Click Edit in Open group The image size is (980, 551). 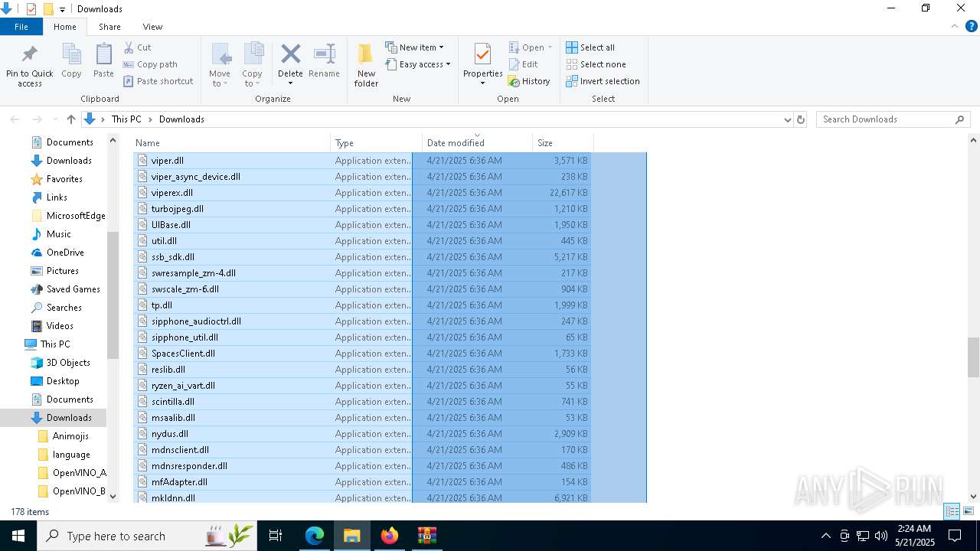point(523,64)
